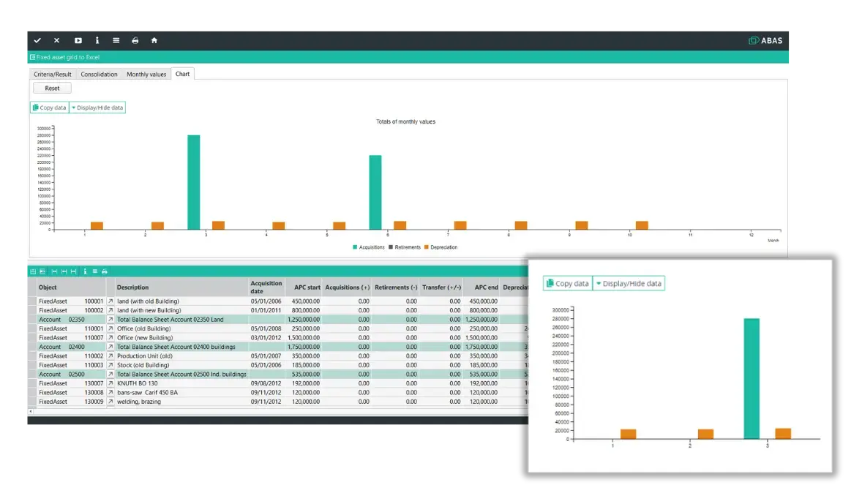This screenshot has height=504, width=862.
Task: Open the link arrow for FixedAsset 110007
Action: [110, 338]
